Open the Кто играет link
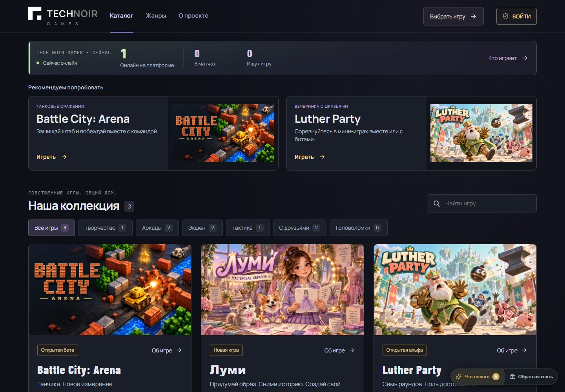This screenshot has width=565, height=392. pyautogui.click(x=508, y=58)
